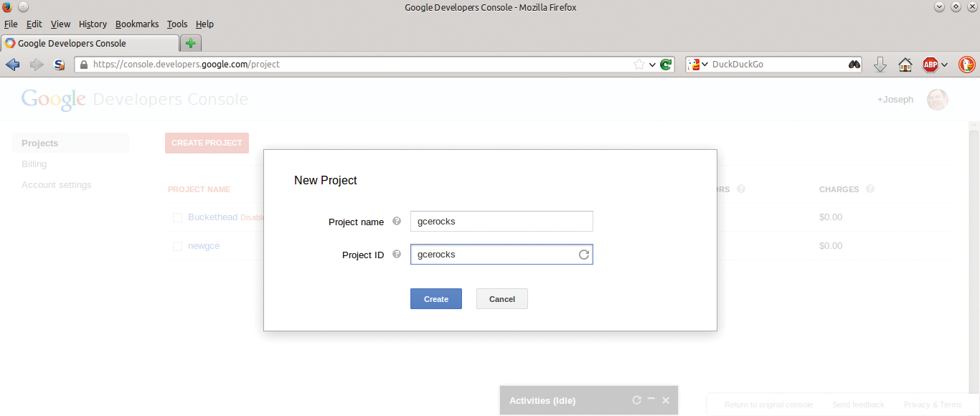Open the File menu
The width and height of the screenshot is (980, 416).
click(x=11, y=24)
